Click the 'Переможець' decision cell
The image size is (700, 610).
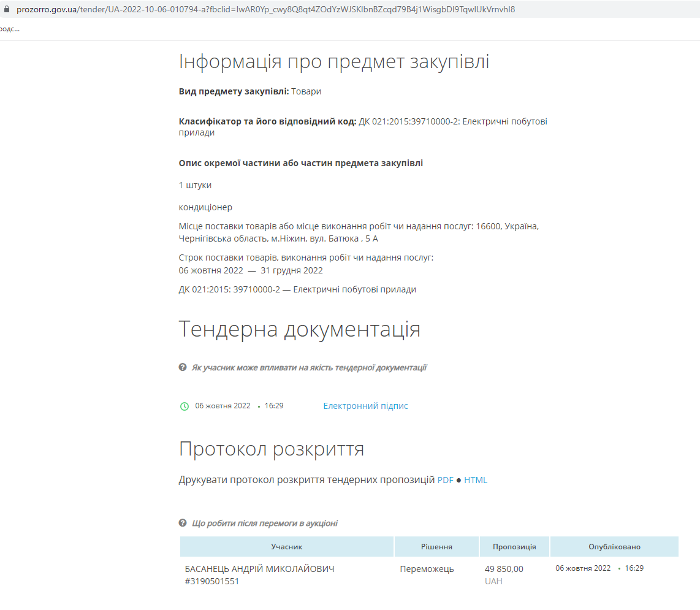point(427,569)
